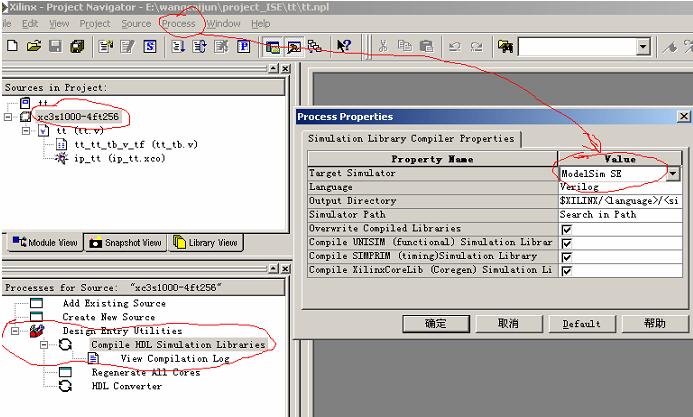Click the Search in Path value cell
This screenshot has height=417, width=693.
[x=620, y=215]
